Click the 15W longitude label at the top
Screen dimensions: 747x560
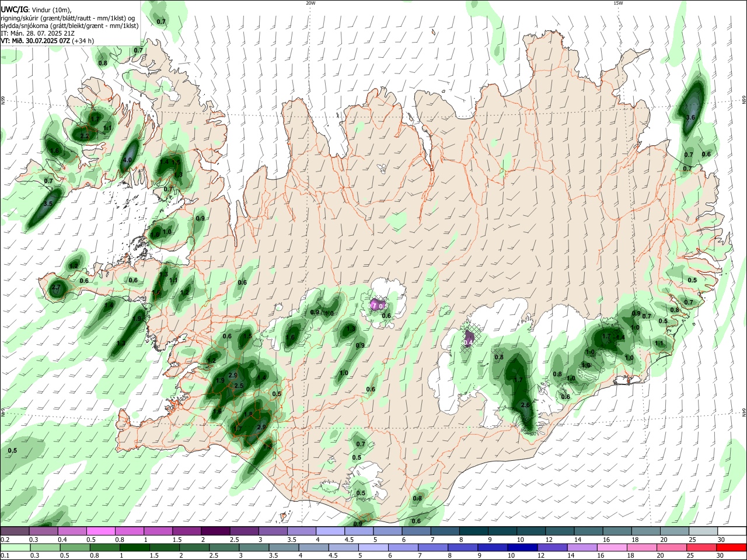tap(618, 3)
